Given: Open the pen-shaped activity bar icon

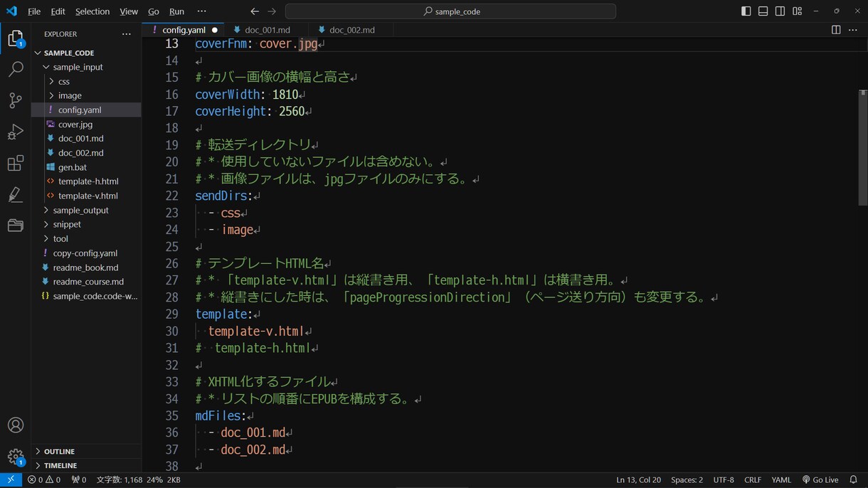Looking at the screenshot, I should point(16,194).
